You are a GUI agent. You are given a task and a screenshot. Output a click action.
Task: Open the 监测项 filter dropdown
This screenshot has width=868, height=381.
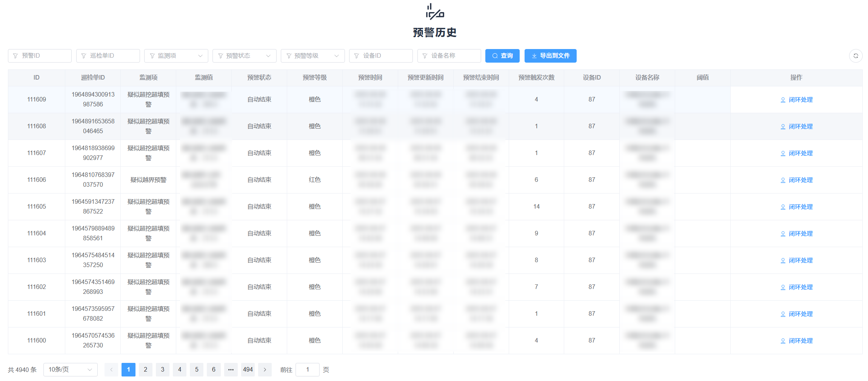tap(176, 56)
